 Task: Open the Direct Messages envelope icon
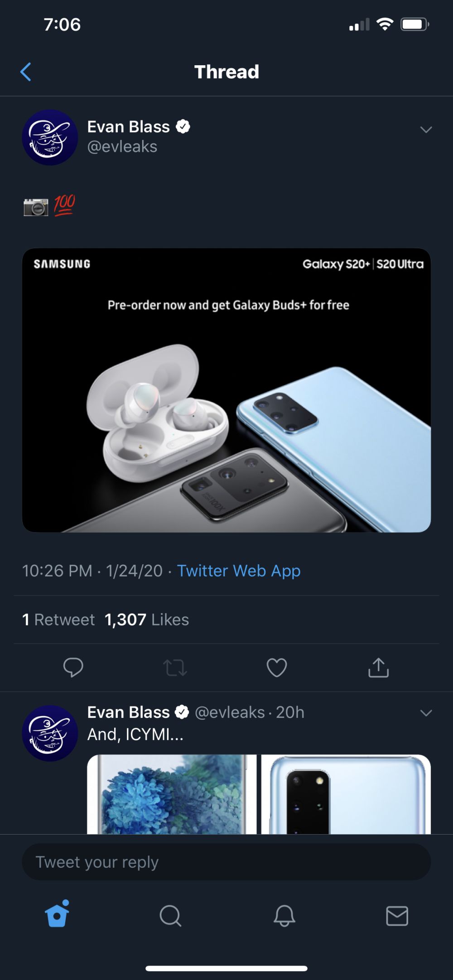[x=398, y=916]
